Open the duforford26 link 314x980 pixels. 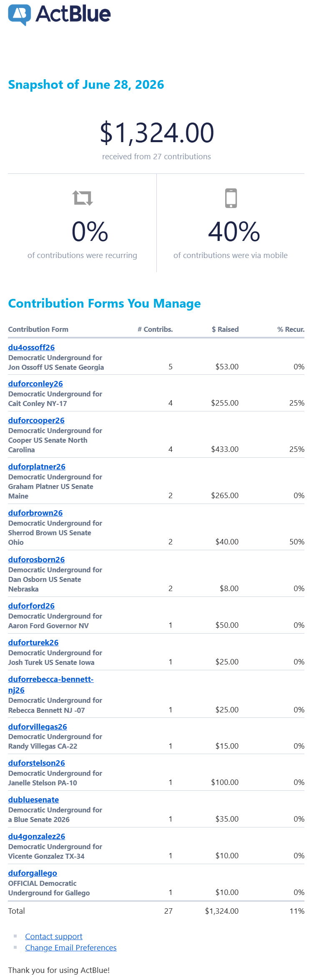click(32, 606)
